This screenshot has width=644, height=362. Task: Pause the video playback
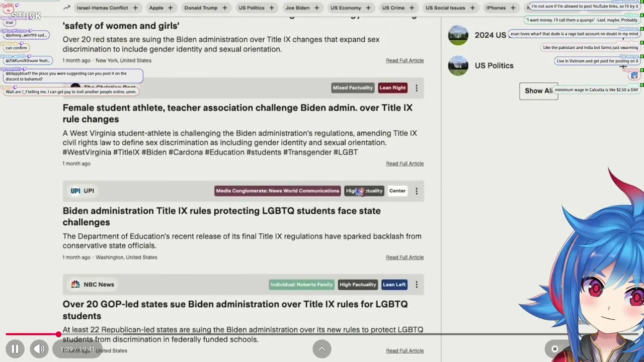pyautogui.click(x=15, y=348)
